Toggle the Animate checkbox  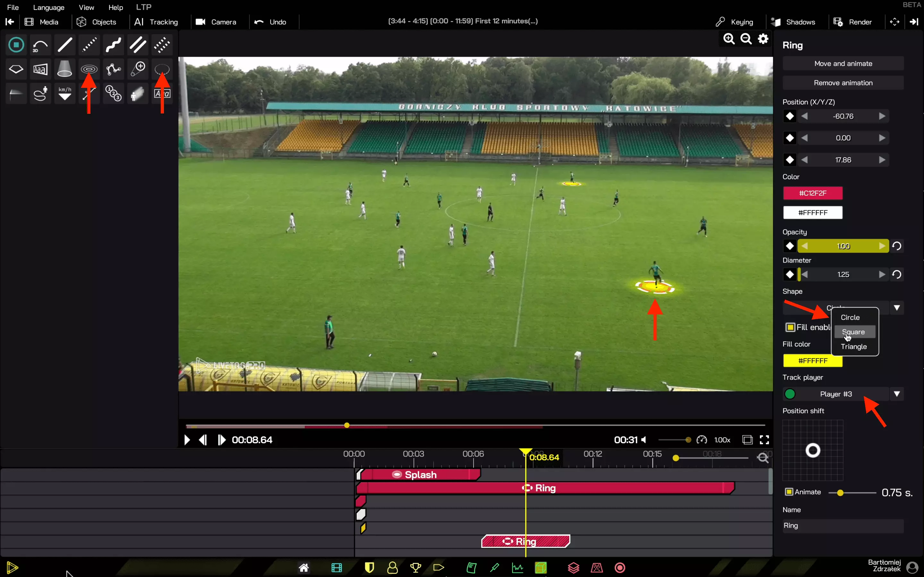tap(789, 492)
